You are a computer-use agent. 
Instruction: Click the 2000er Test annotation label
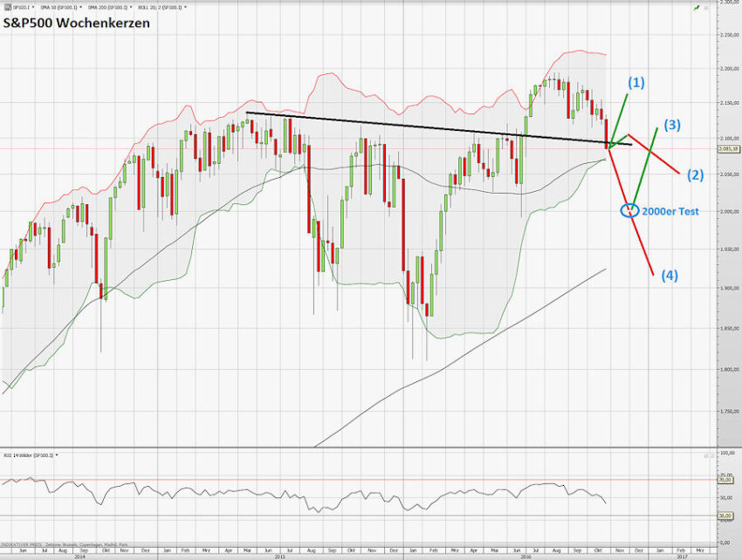click(x=671, y=211)
